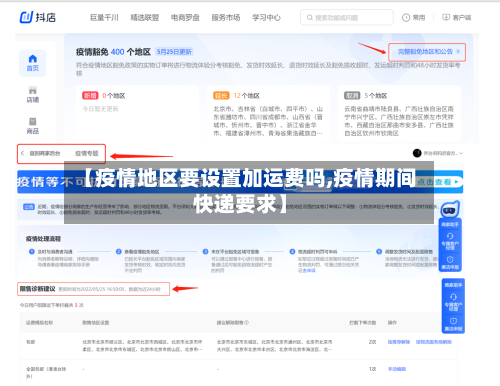Viewport: 500px width, 386px height.
Task: Open the 电商罗盘 menu item
Action: [185, 18]
